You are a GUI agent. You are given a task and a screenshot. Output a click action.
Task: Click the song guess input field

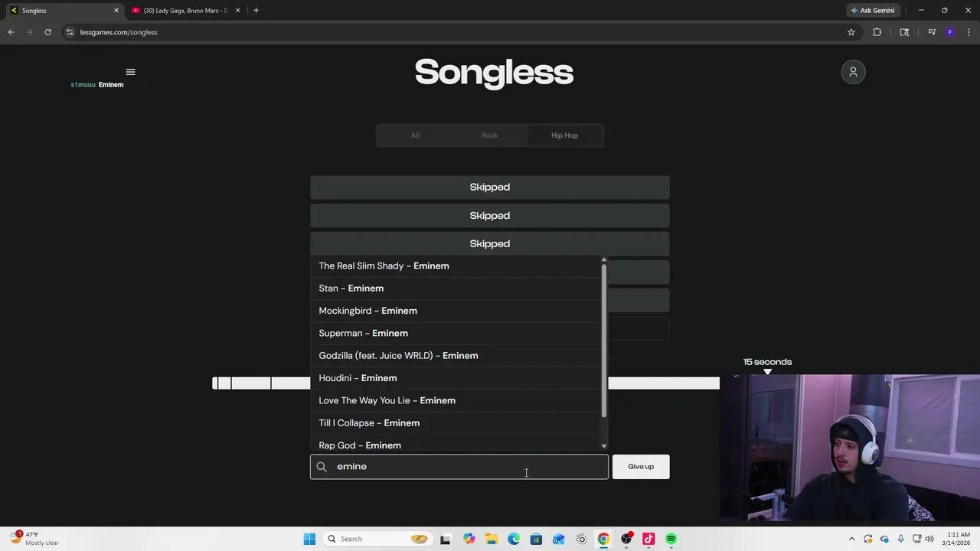coord(459,467)
